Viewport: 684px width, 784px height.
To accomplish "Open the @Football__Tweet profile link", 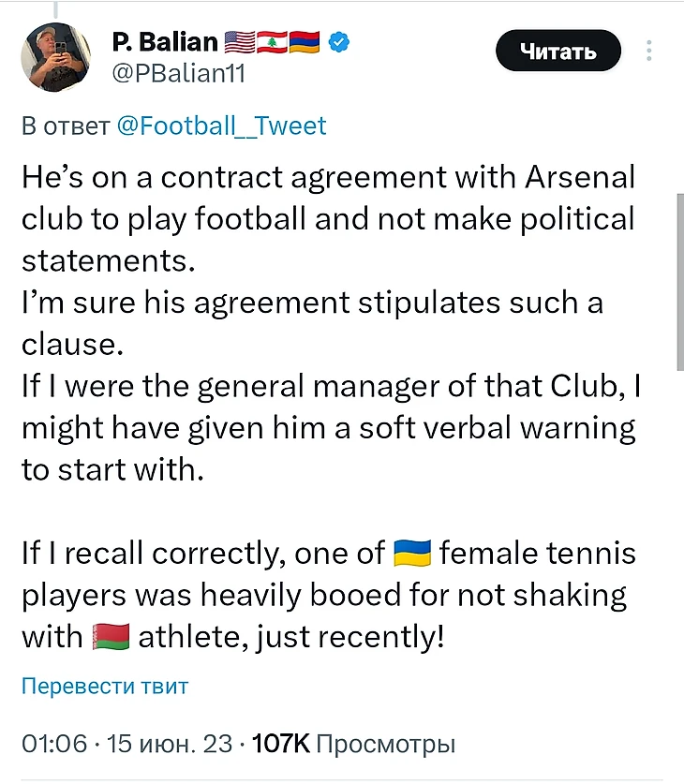I will 222,126.
